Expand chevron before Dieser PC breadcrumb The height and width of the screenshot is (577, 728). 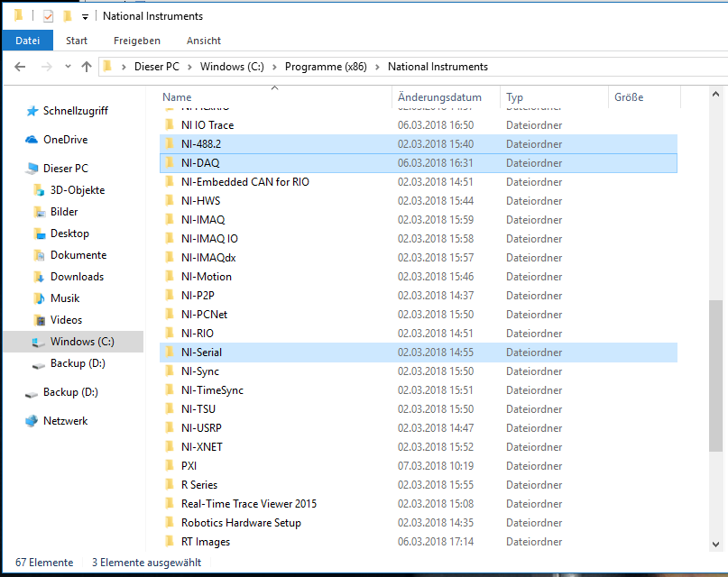[x=124, y=68]
